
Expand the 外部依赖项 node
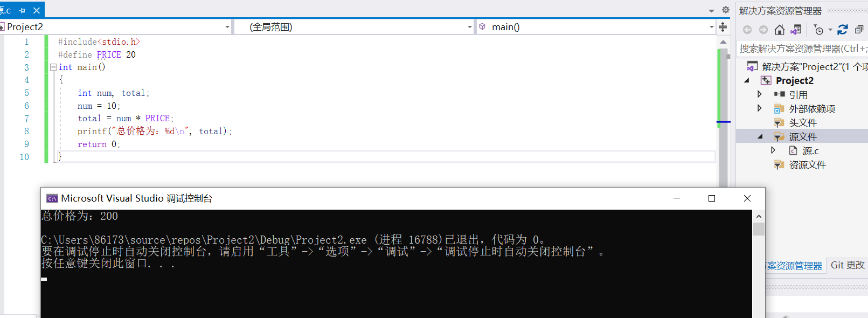click(760, 108)
